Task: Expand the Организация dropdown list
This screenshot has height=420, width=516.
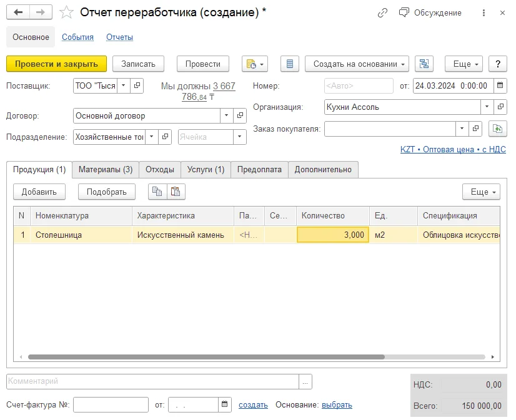Action: [487, 107]
